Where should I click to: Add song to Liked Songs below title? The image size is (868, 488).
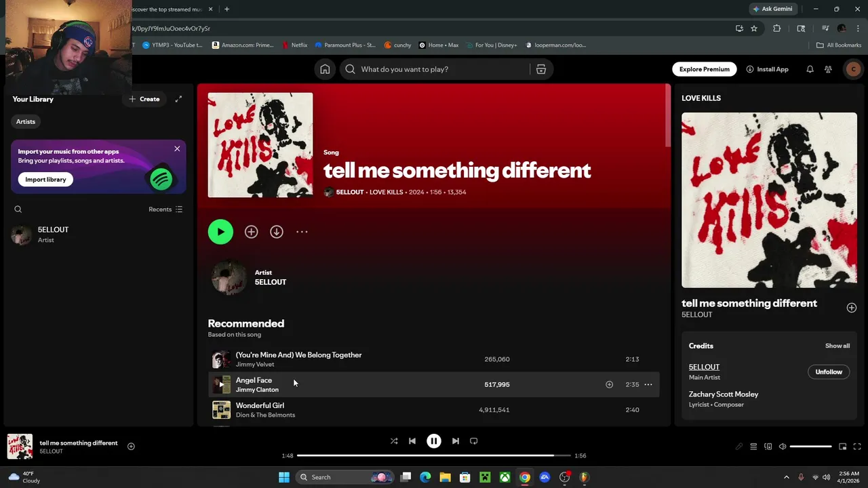click(x=251, y=232)
